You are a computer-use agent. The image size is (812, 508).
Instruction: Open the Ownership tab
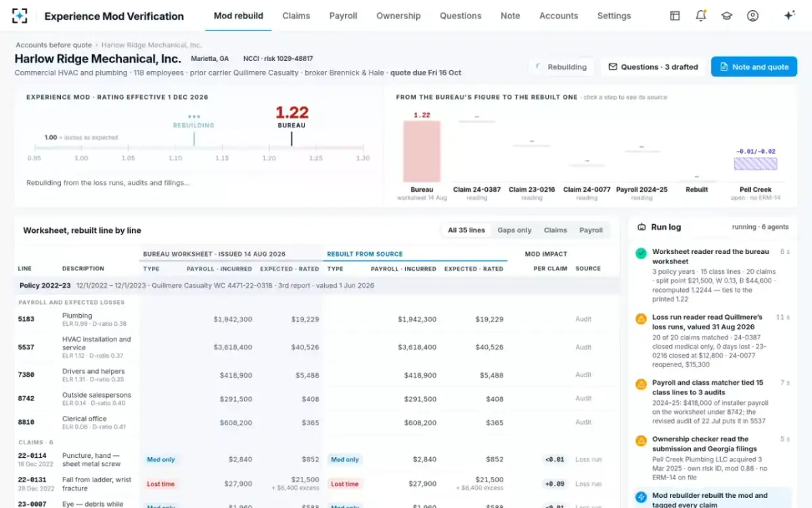(x=399, y=16)
